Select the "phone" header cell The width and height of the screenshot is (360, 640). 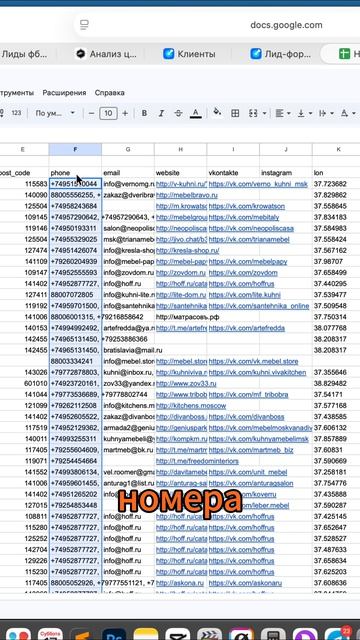75,173
